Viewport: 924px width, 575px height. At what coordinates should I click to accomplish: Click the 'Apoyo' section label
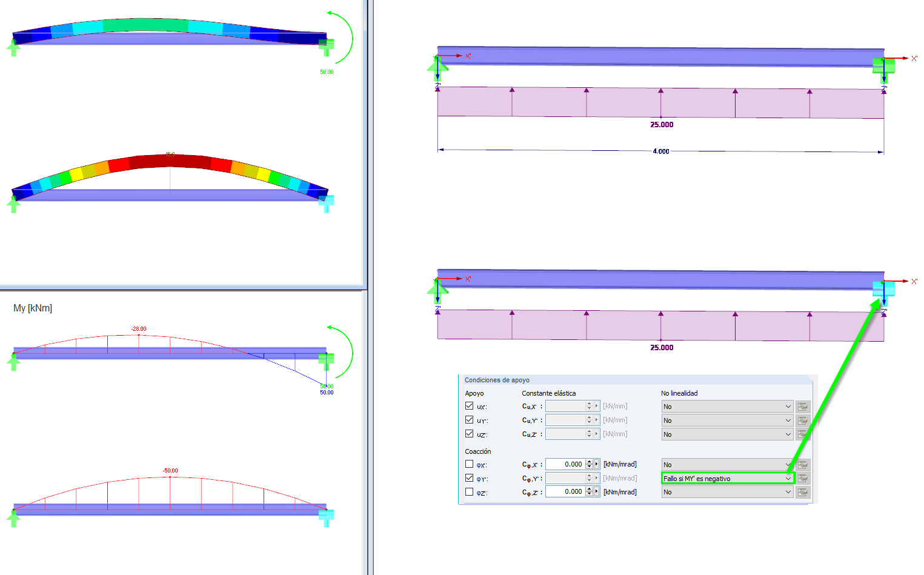tap(474, 393)
